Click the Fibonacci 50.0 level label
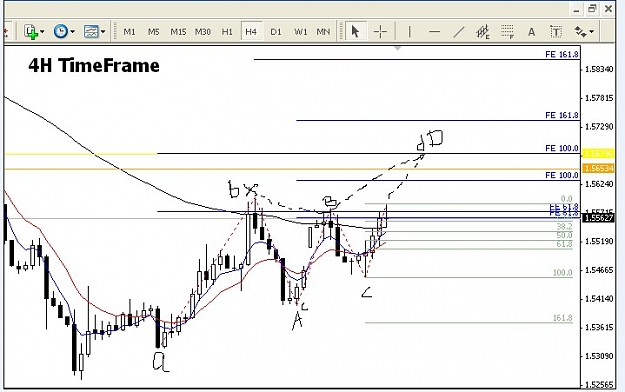The width and height of the screenshot is (625, 392). [x=564, y=235]
